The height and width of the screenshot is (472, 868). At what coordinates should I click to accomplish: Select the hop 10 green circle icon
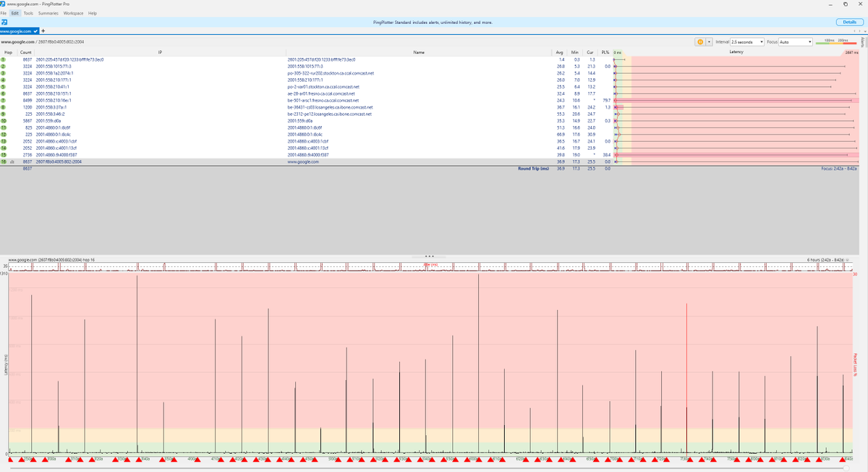pyautogui.click(x=4, y=121)
